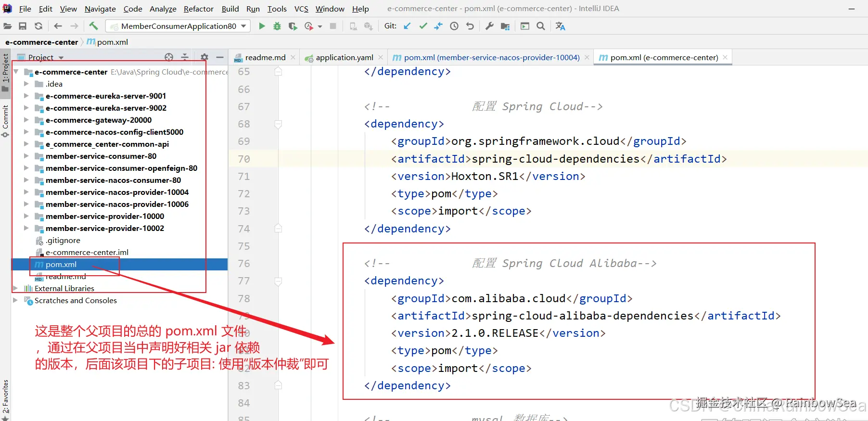The height and width of the screenshot is (421, 868).
Task: Select e-commerce-center.iml file
Action: tap(87, 252)
